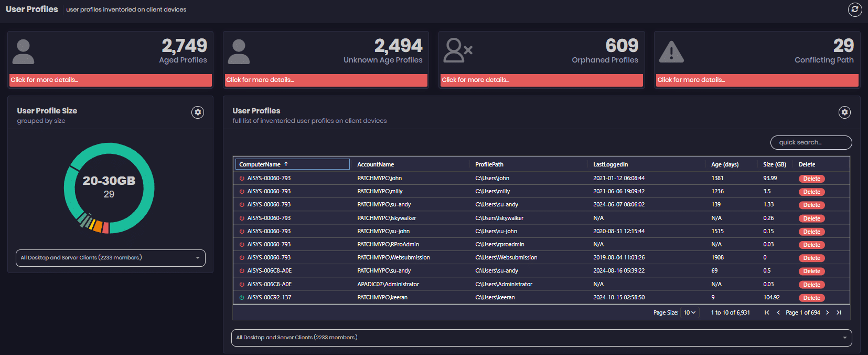Screen dimensions: 868x355
Task: Sort table by Size (GB) column
Action: click(774, 164)
